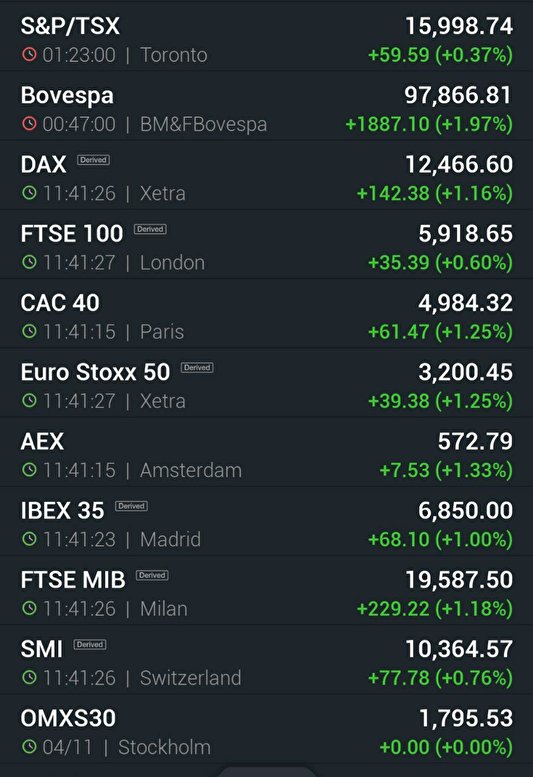
Task: Click the Derived badge next to Euro Stoxx 50
Action: tap(197, 368)
